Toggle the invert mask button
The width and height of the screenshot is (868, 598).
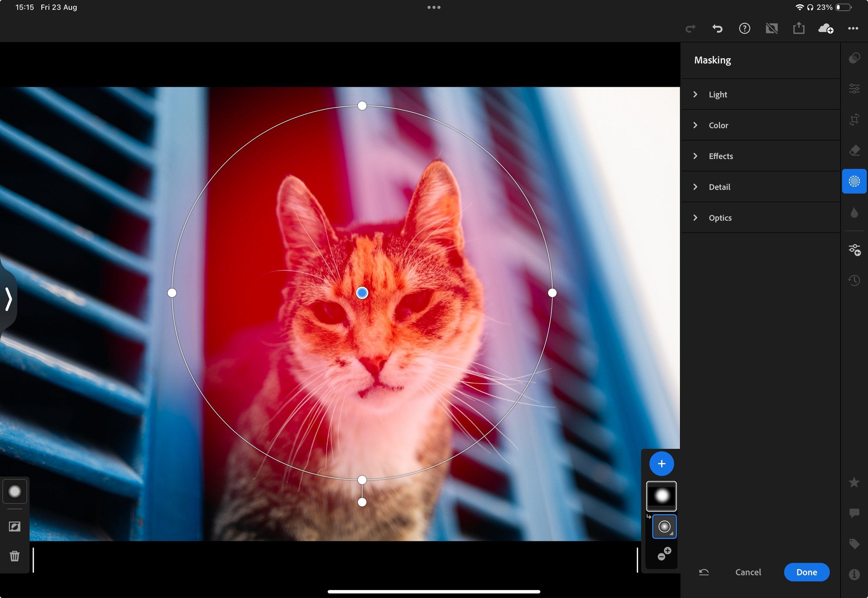(x=15, y=526)
